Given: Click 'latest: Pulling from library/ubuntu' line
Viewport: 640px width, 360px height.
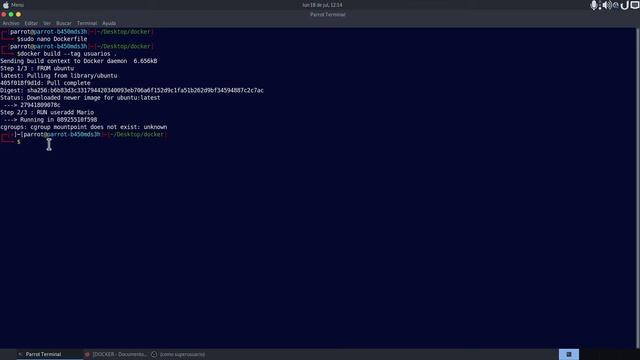Looking at the screenshot, I should pos(59,76).
